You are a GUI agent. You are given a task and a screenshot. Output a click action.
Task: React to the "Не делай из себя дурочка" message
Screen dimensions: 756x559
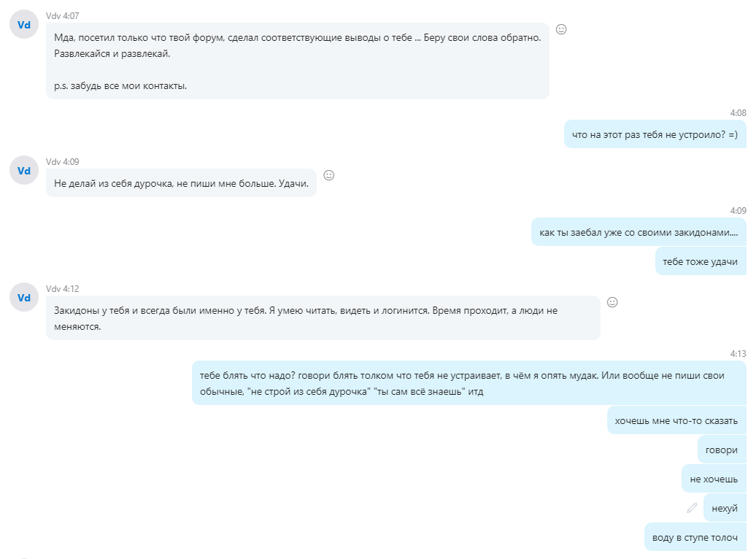[328, 175]
